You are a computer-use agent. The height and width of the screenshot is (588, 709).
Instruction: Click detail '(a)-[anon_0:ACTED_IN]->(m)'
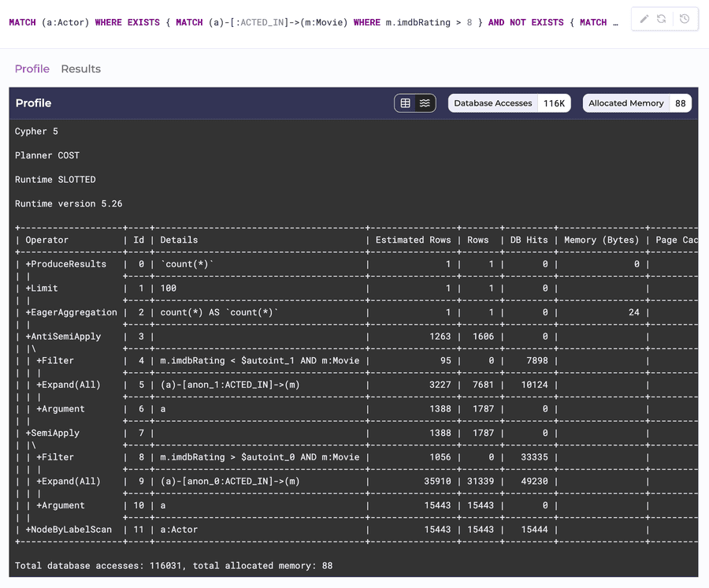point(230,482)
